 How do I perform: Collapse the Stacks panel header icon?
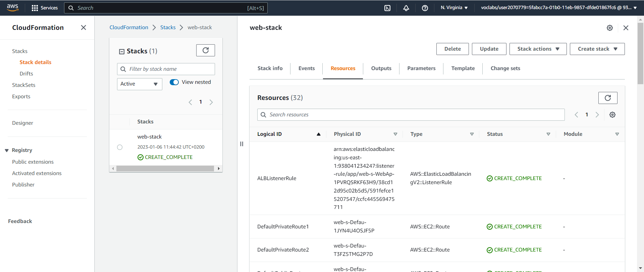click(x=122, y=51)
